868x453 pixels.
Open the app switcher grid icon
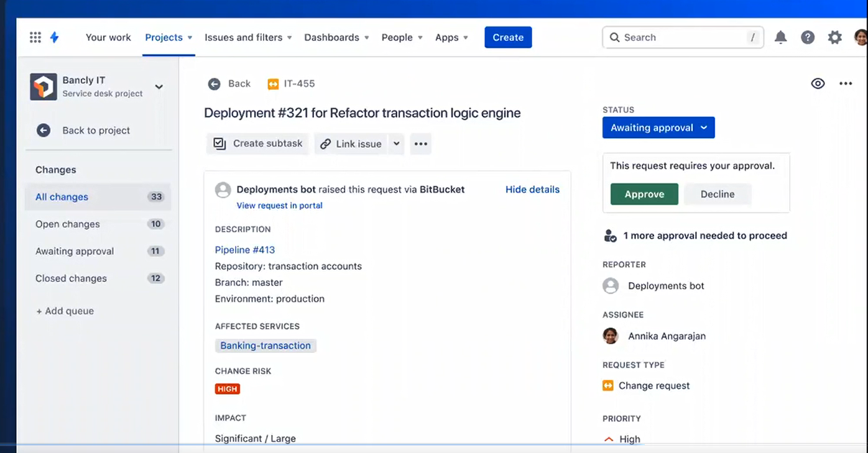[35, 37]
